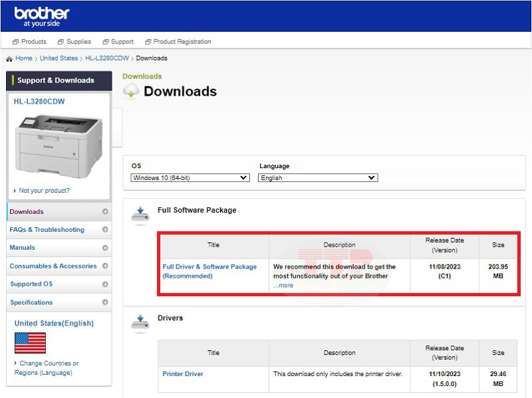The image size is (532, 398).
Task: Open the OS dropdown showing Windows 10 (64-bit)
Action: pyautogui.click(x=190, y=178)
